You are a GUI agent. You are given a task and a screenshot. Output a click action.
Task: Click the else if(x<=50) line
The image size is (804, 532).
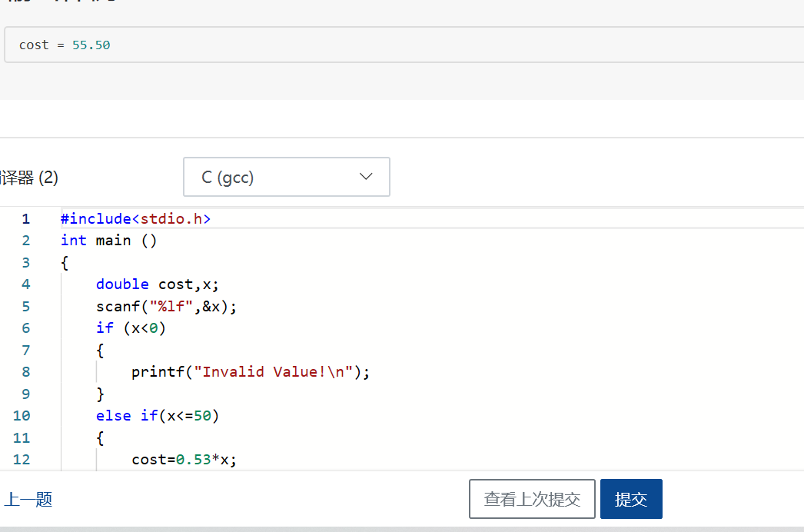(158, 416)
